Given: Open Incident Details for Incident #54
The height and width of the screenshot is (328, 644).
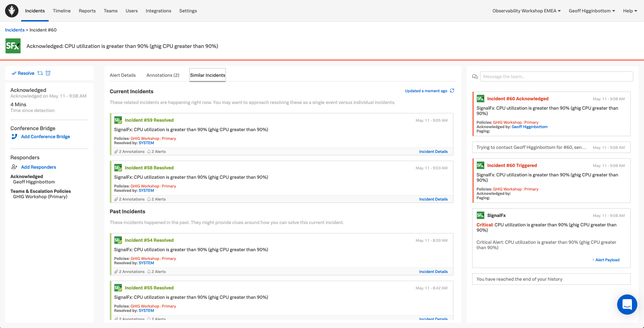Looking at the screenshot, I should point(433,272).
